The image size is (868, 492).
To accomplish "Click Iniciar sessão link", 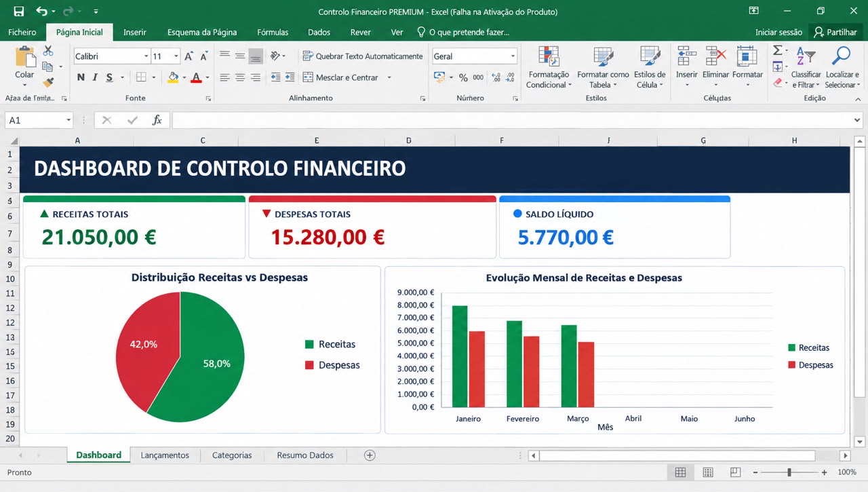I will (x=778, y=32).
